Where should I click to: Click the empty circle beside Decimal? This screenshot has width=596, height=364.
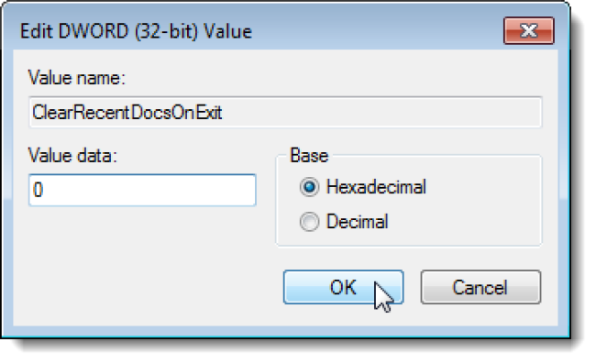click(309, 222)
